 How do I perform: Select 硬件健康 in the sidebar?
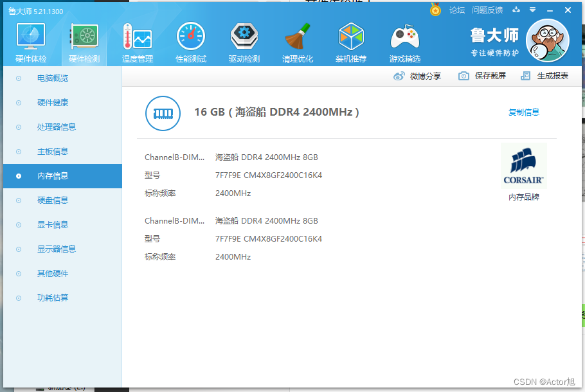tap(62, 103)
